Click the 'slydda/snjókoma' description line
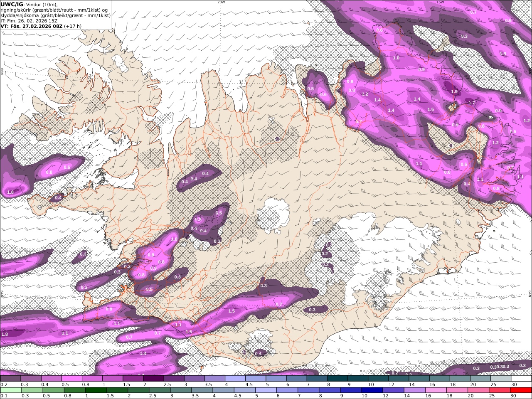532x399 pixels. [56, 15]
